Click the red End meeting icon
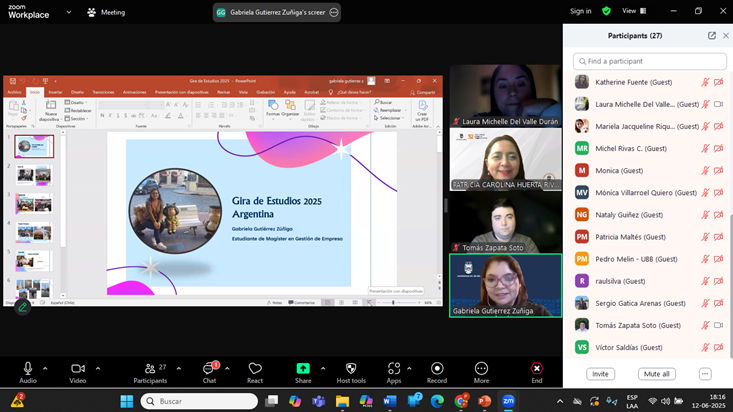The width and height of the screenshot is (733, 412). 537,369
